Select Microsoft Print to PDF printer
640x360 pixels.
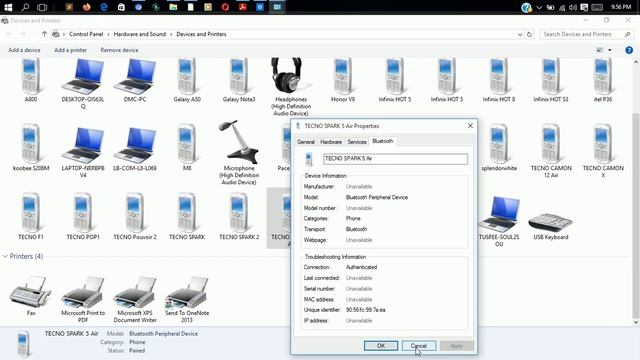[83, 299]
